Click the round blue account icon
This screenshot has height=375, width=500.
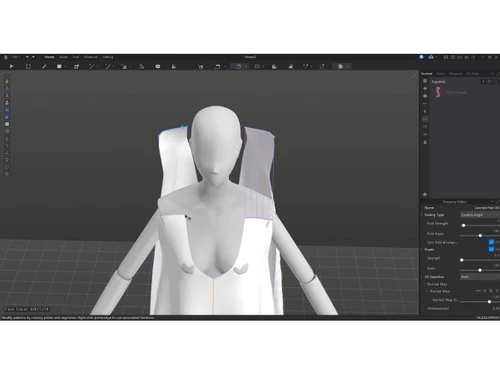(421, 57)
